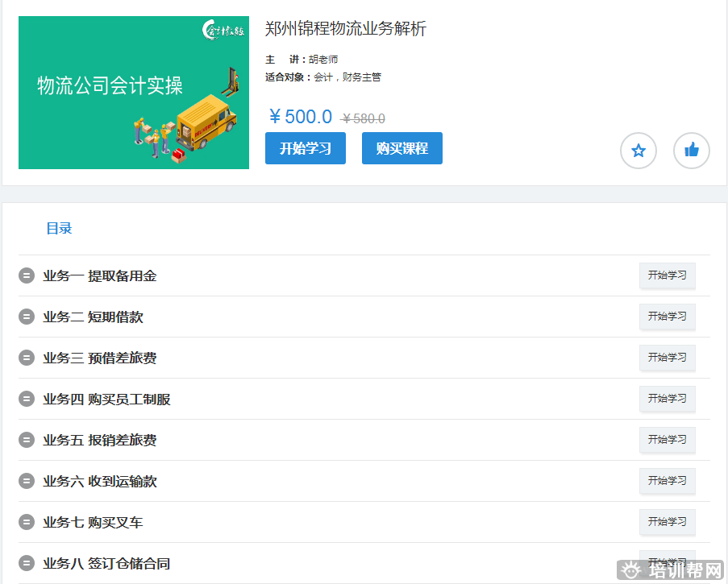Start learning 业务四 购买员工制服
The image size is (728, 584).
[668, 399]
